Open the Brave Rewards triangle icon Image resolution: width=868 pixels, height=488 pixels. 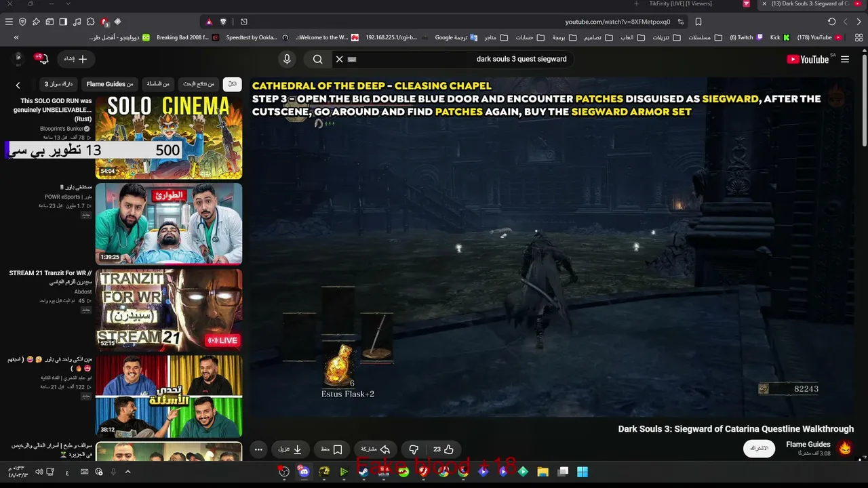click(209, 22)
